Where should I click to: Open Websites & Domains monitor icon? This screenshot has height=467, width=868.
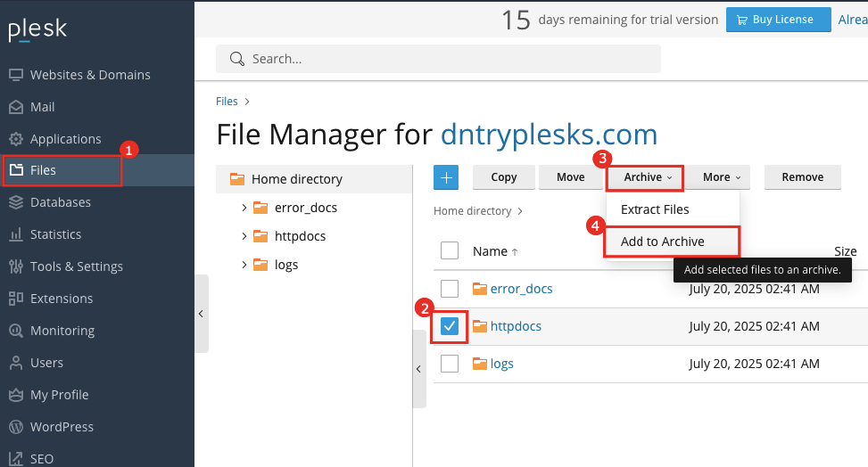tap(16, 75)
